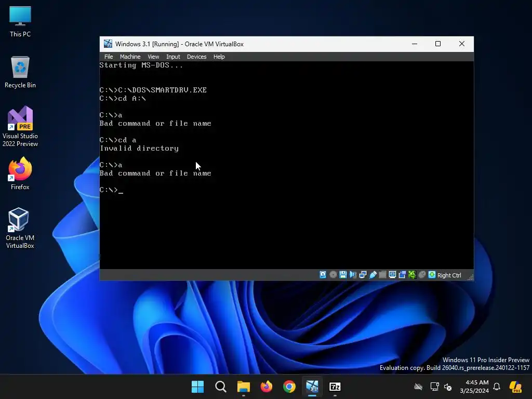
Task: Click the muted volume tray icon
Action: (448, 387)
